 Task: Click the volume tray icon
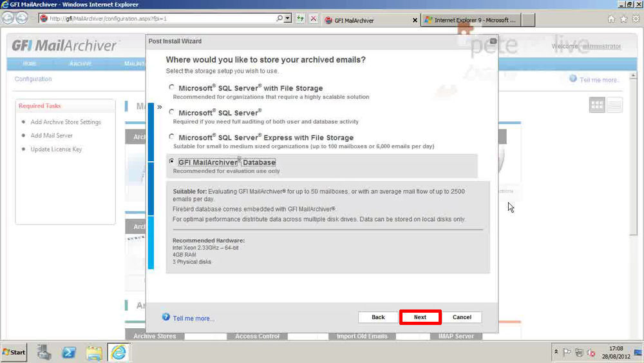tap(591, 352)
